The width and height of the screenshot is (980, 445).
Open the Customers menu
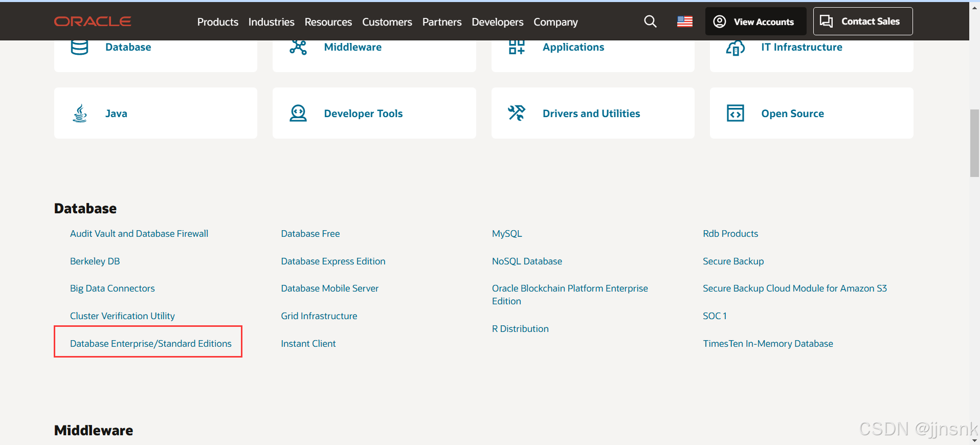(x=387, y=22)
